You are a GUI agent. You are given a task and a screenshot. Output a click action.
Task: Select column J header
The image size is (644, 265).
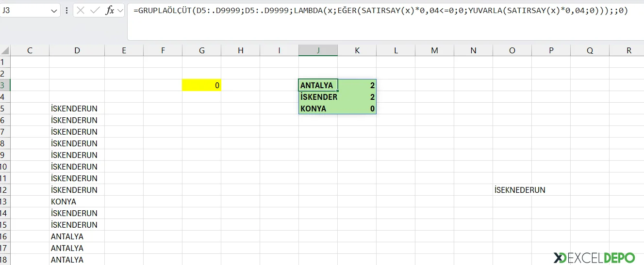click(318, 50)
